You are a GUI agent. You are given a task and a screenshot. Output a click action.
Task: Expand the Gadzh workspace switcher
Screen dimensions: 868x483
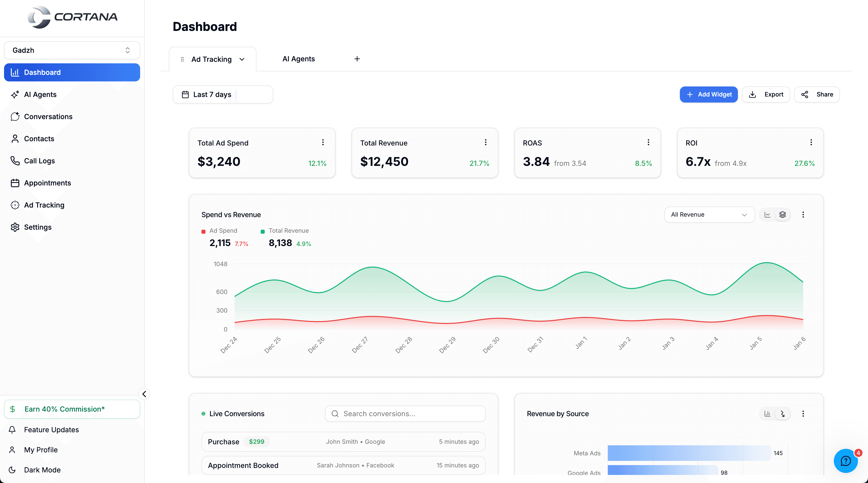coord(72,50)
